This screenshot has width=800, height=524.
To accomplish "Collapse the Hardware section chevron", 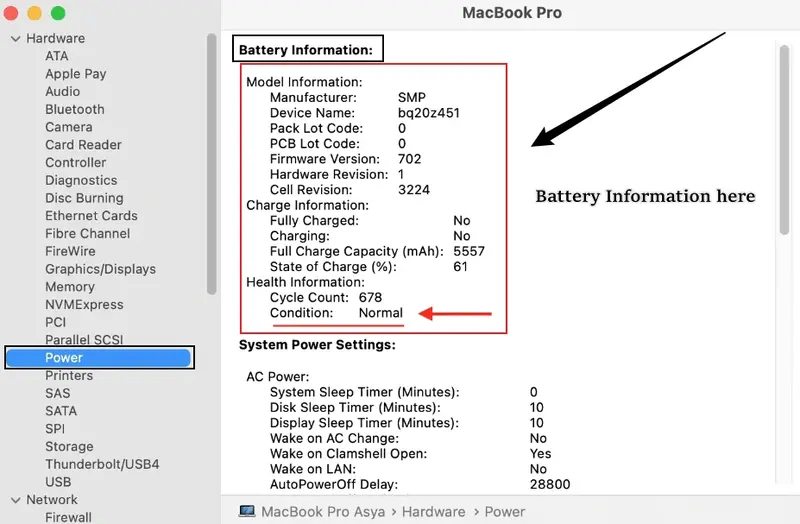I will click(x=16, y=39).
